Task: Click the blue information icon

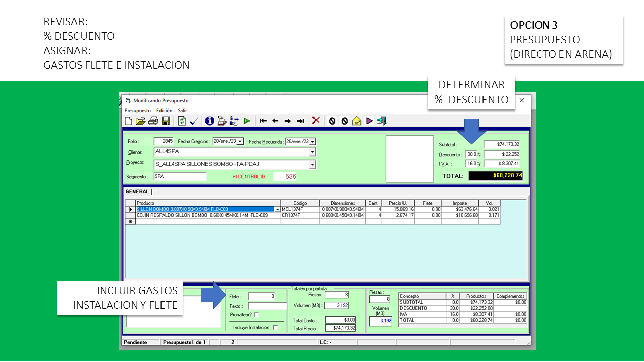Action: point(209,121)
